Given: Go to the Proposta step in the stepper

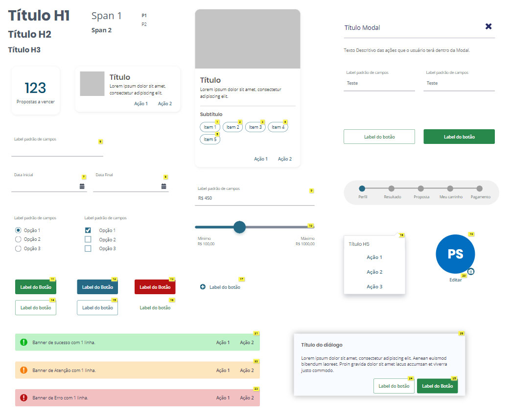Looking at the screenshot, I should (421, 188).
